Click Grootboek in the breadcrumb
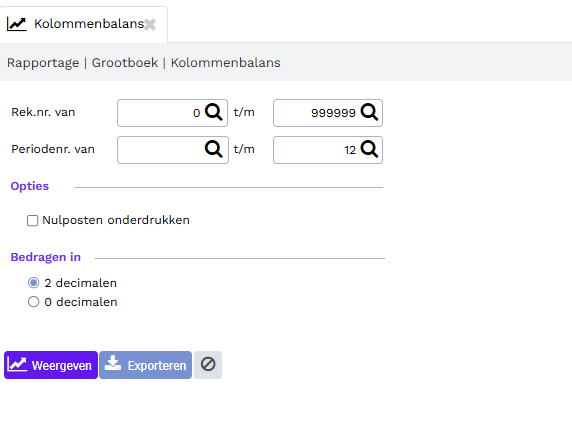 pos(125,63)
